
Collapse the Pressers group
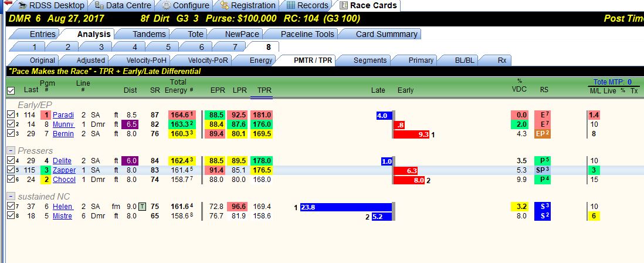11,151
